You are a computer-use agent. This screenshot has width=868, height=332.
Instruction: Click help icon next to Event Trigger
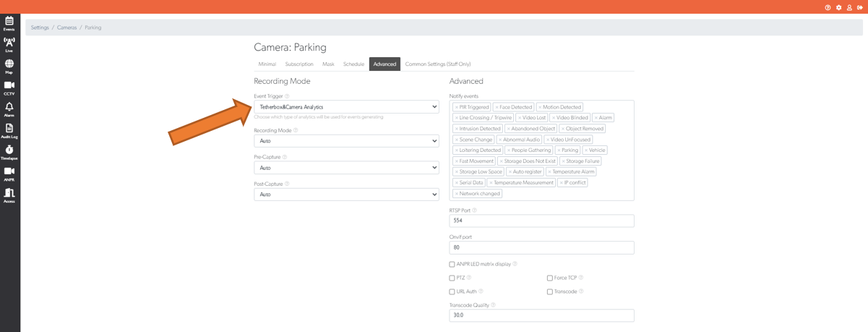[x=287, y=96]
